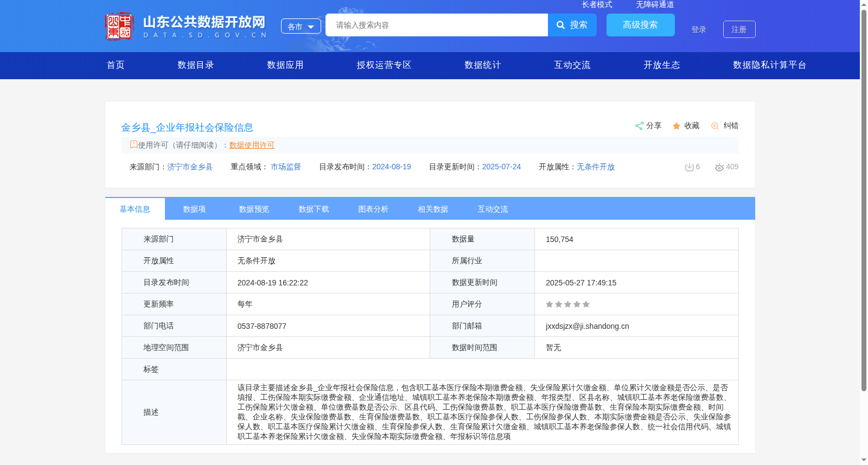Viewport: 868px width, 465px height.
Task: Open the 各市 city dropdown
Action: click(301, 26)
